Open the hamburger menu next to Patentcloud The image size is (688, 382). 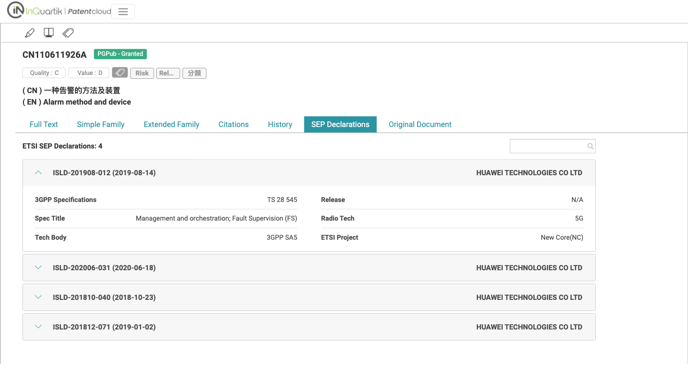pos(123,12)
